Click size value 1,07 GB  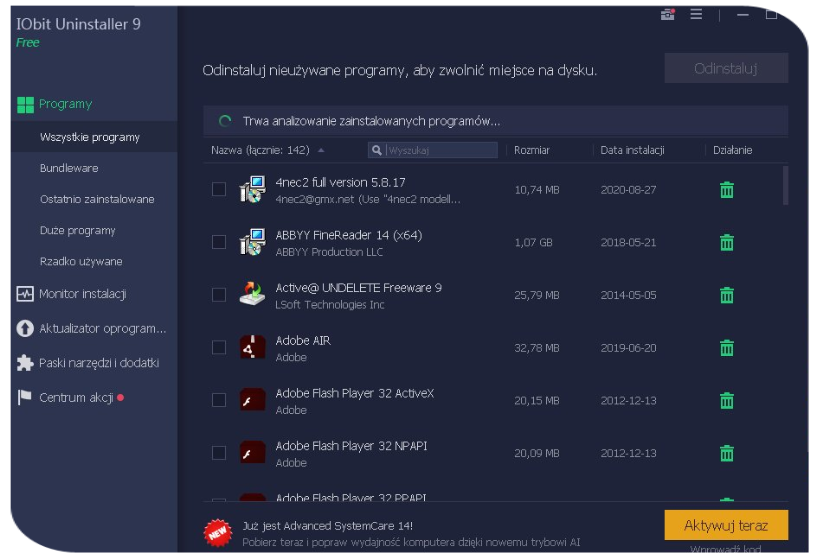click(x=533, y=243)
